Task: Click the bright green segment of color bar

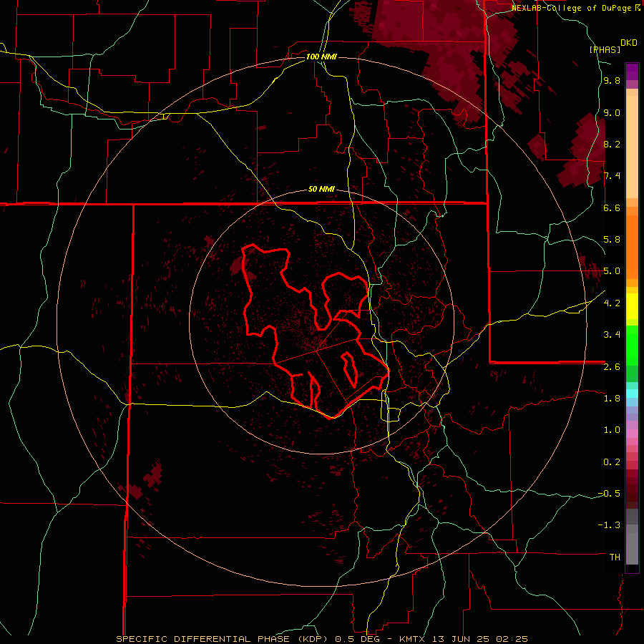Action: [x=632, y=345]
